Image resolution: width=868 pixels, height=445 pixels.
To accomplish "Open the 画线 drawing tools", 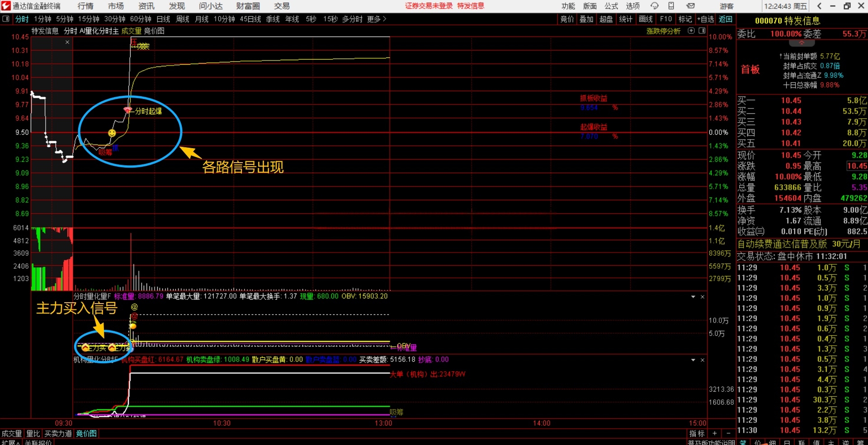I will point(646,19).
